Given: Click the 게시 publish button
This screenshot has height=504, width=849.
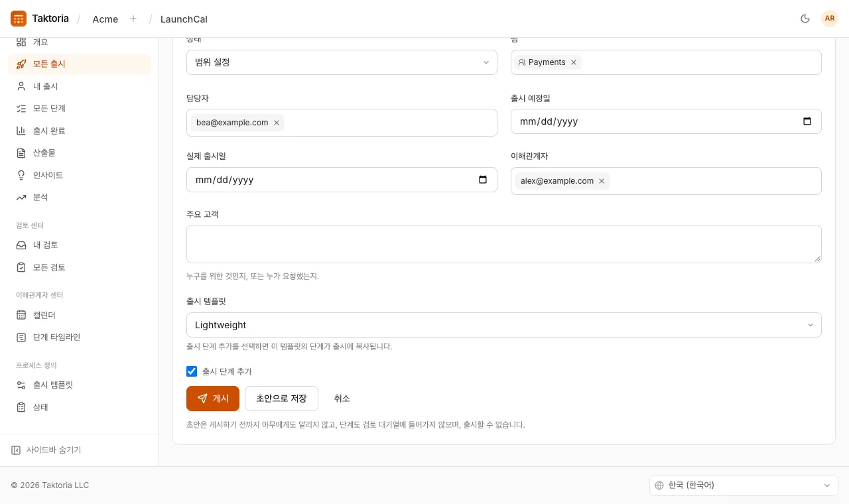Looking at the screenshot, I should [213, 399].
